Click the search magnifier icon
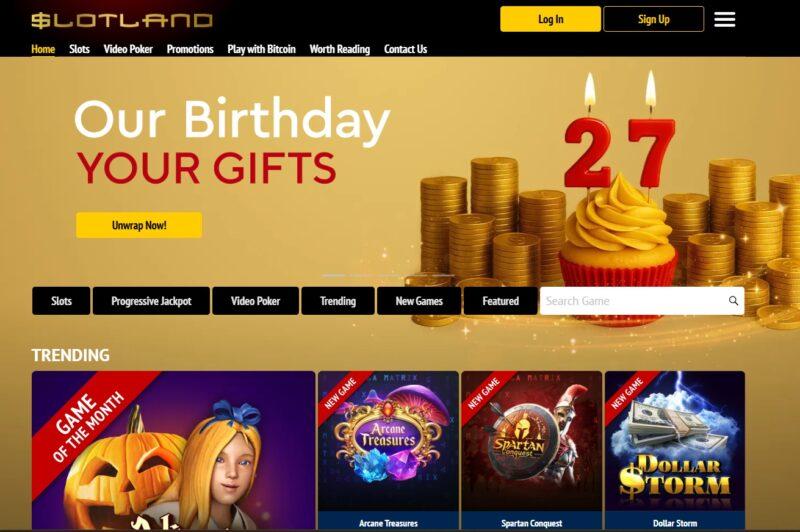 tap(733, 301)
